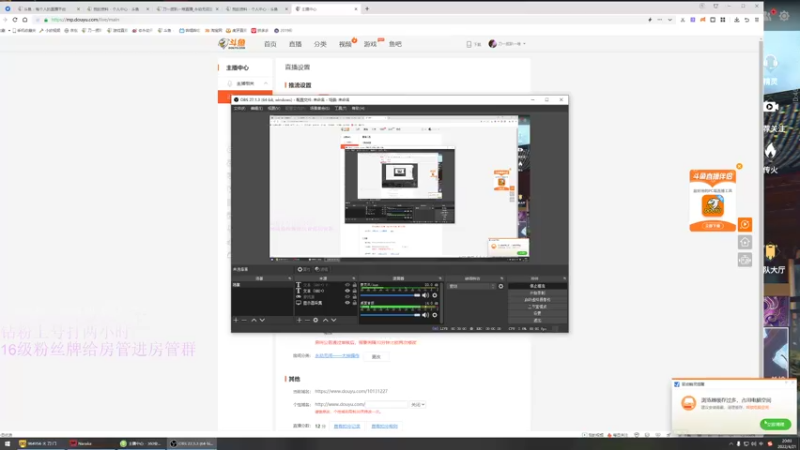The image size is (800, 450).
Task: Open source properties gear in OBS
Action: click(316, 320)
